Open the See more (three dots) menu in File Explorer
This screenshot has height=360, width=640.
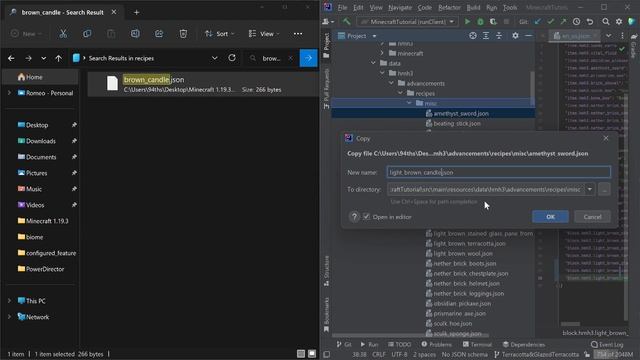pos(298,33)
